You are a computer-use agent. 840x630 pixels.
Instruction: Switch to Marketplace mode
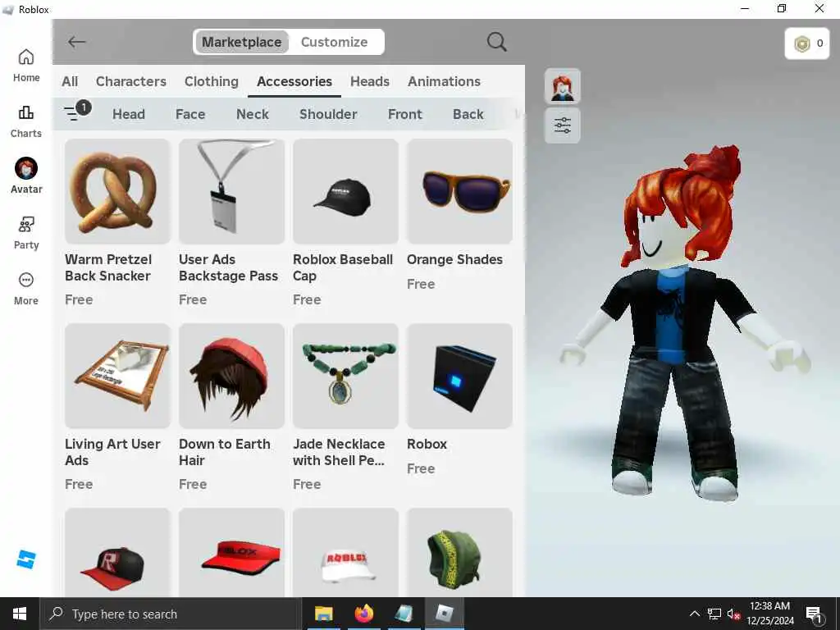tap(242, 42)
